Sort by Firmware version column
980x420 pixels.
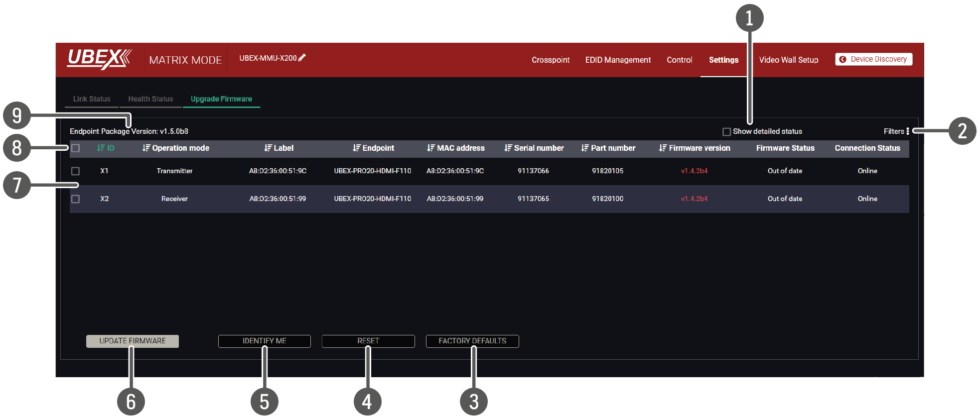(694, 148)
